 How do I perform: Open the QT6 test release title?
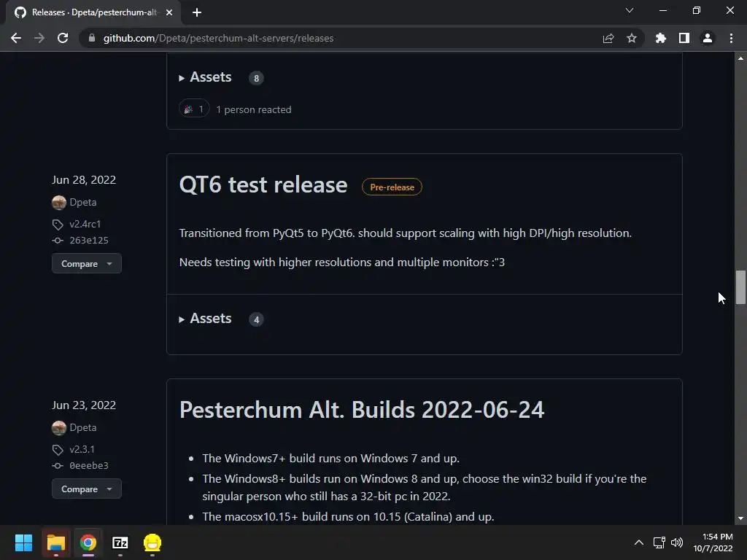pos(263,184)
